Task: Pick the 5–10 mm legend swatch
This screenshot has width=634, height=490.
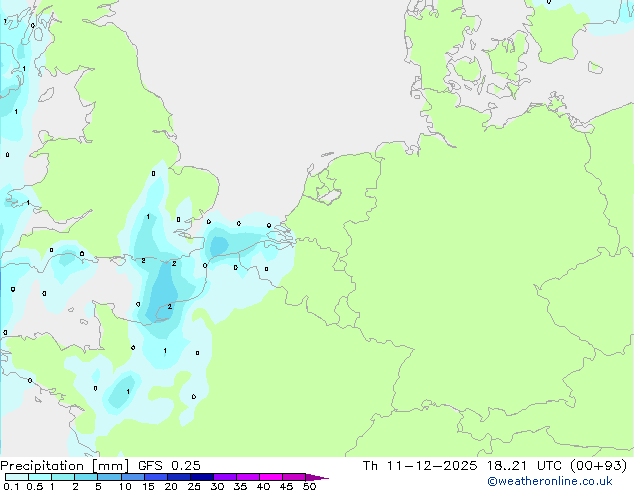Action: click(109, 477)
